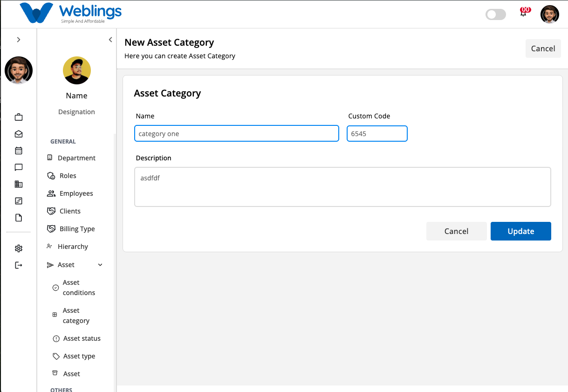Open Asset type submenu item

pos(79,356)
